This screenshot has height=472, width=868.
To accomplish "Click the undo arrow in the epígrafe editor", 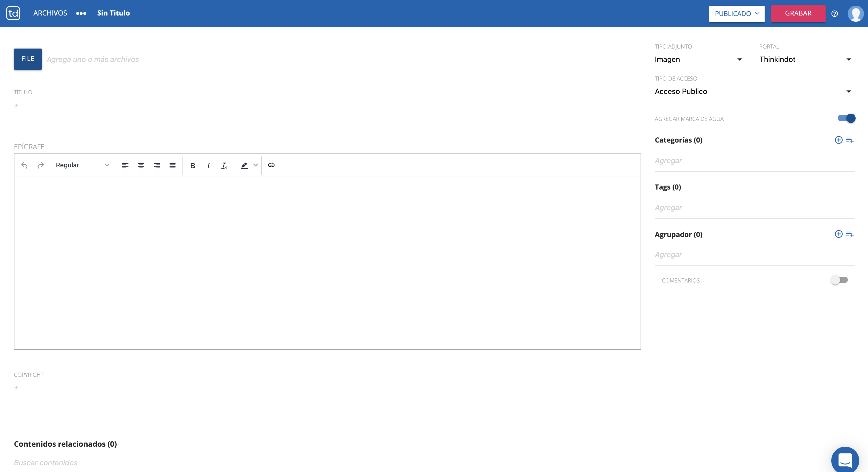I will (24, 165).
